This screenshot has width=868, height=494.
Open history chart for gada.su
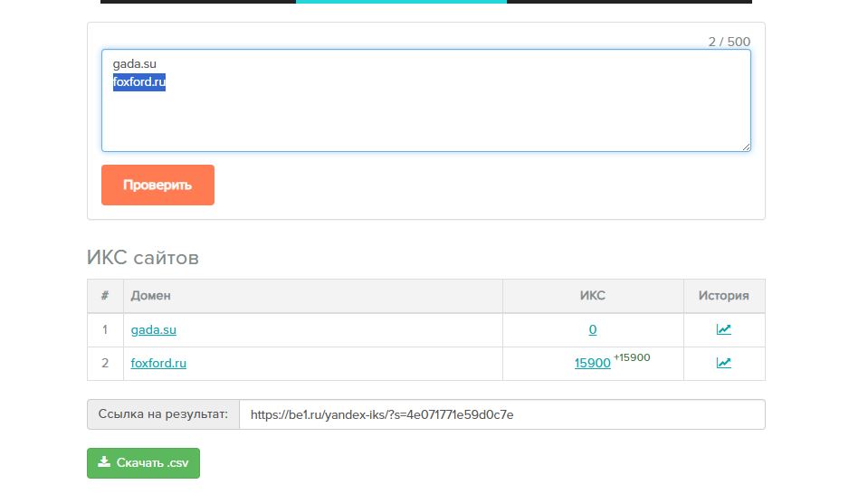point(723,330)
